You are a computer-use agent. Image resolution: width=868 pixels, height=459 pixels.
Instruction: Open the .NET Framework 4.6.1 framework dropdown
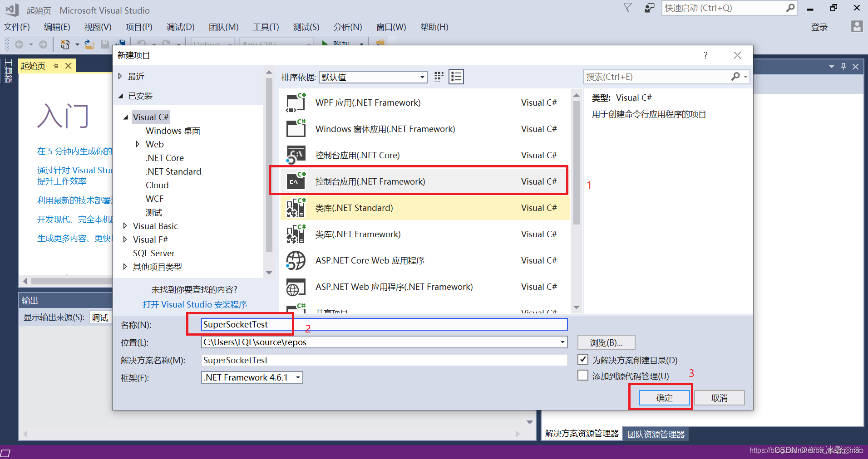click(297, 377)
